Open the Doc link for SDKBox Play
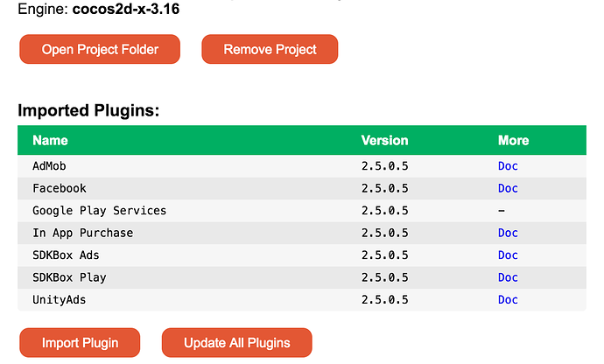 508,277
